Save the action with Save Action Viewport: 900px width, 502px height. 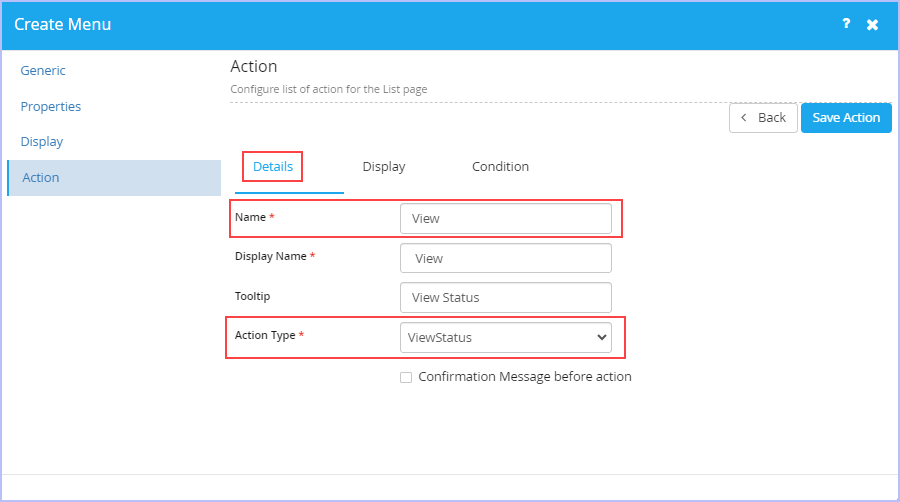(846, 118)
